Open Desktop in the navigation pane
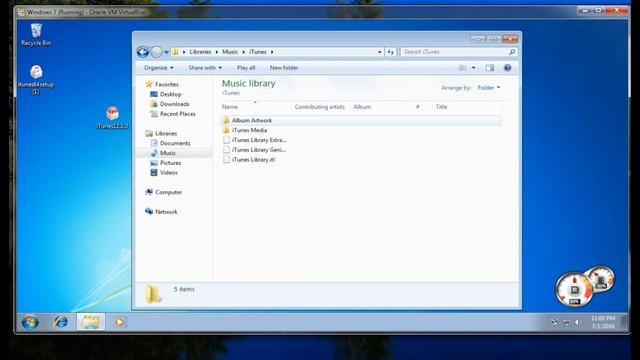This screenshot has width=640, height=360. click(x=171, y=94)
